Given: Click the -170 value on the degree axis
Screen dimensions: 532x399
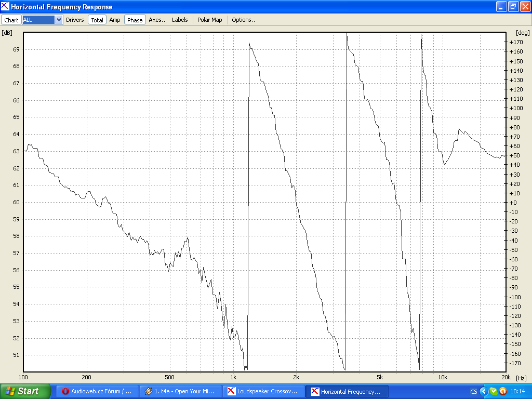Looking at the screenshot, I should pos(515,363).
